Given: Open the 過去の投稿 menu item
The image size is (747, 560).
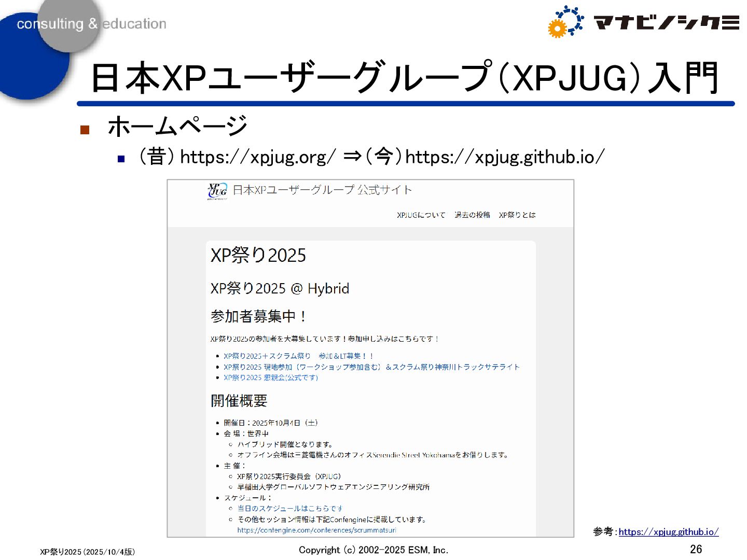Looking at the screenshot, I should coord(472,215).
